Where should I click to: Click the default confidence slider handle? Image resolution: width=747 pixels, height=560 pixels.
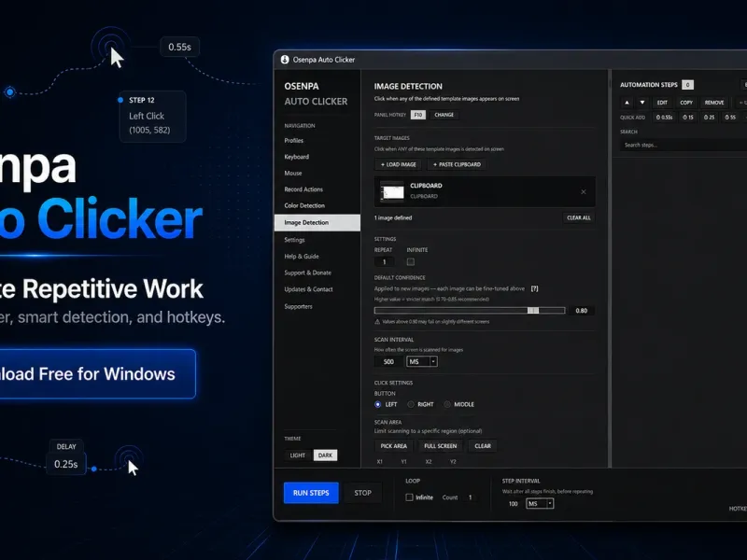click(x=533, y=311)
